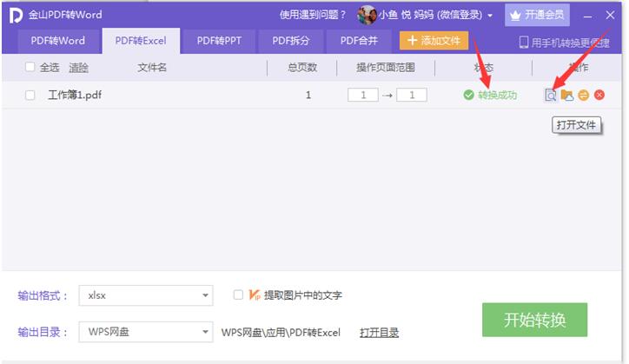Remove 工作簿1.pdf with the red X icon
Viewport: 629px width, 364px height.
(599, 95)
